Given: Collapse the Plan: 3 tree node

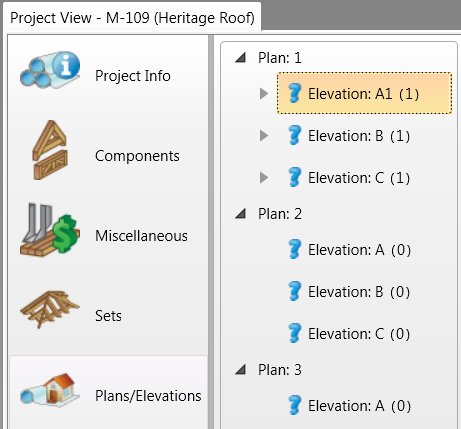Looking at the screenshot, I should [x=241, y=370].
